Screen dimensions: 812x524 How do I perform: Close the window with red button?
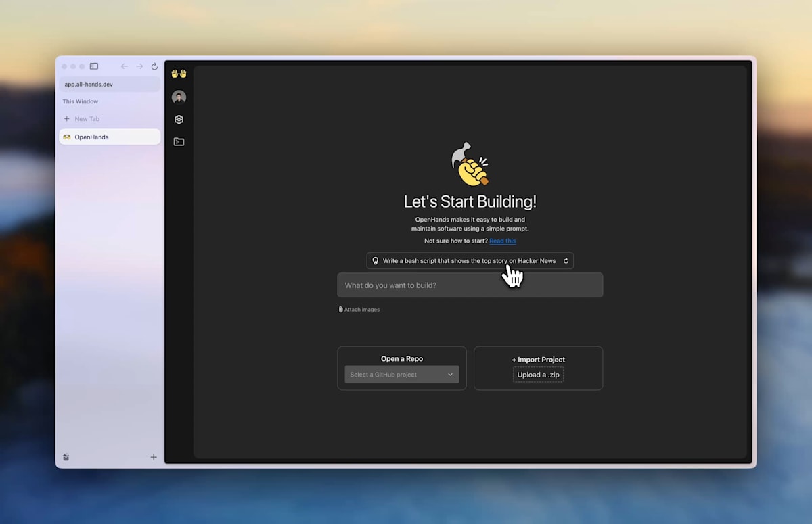point(65,66)
